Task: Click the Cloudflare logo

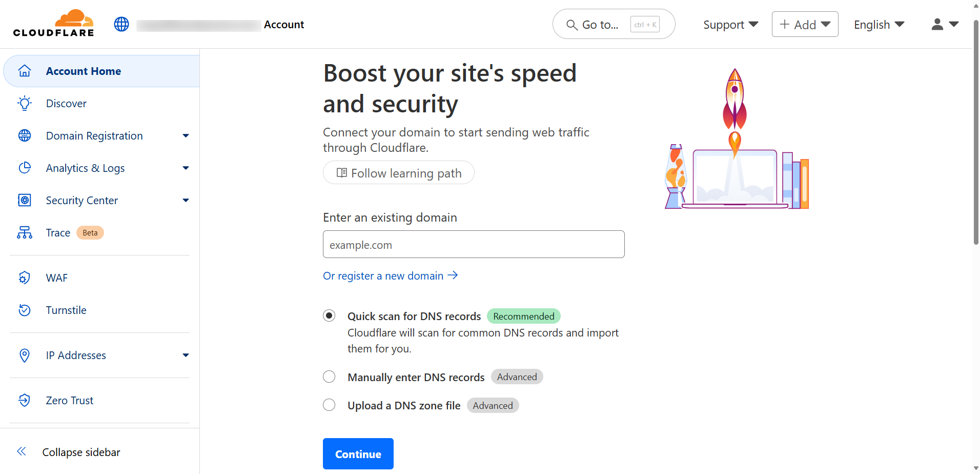Action: [x=54, y=24]
